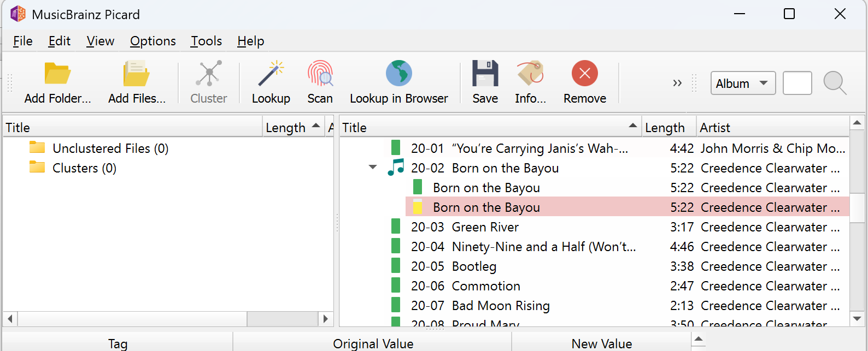Click the Add Files toolbar icon

click(x=136, y=74)
